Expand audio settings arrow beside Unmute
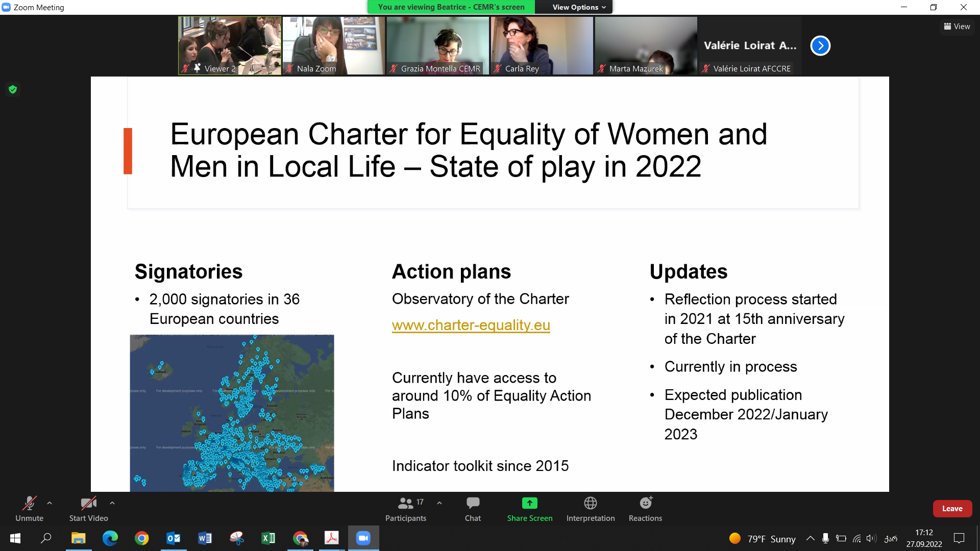 click(50, 503)
